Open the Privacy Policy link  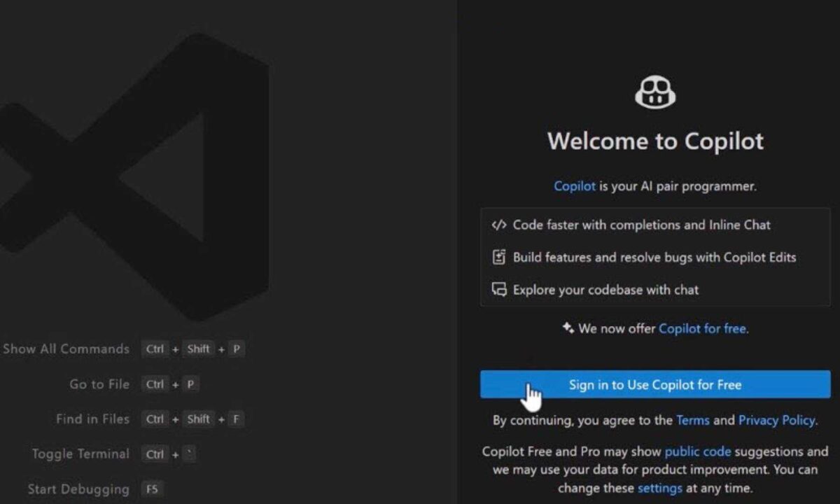point(776,420)
